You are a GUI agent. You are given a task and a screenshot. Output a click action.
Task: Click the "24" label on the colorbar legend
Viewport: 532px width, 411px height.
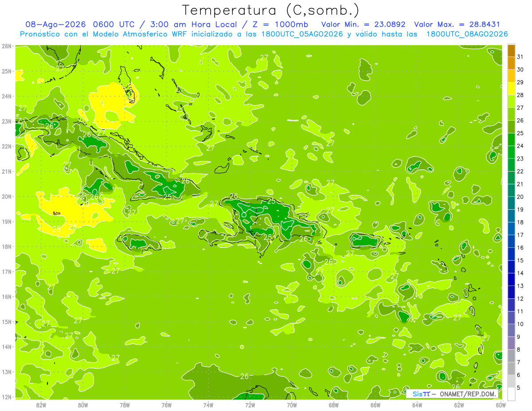(x=520, y=146)
